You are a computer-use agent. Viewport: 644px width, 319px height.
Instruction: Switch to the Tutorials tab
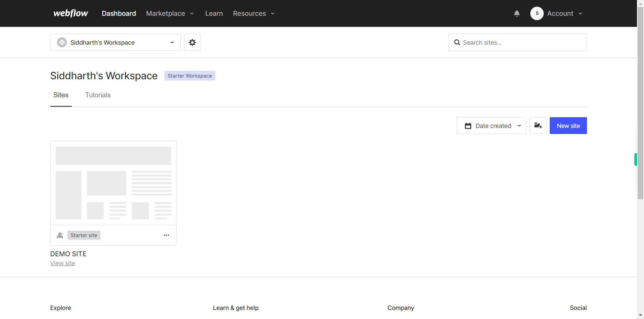(98, 95)
